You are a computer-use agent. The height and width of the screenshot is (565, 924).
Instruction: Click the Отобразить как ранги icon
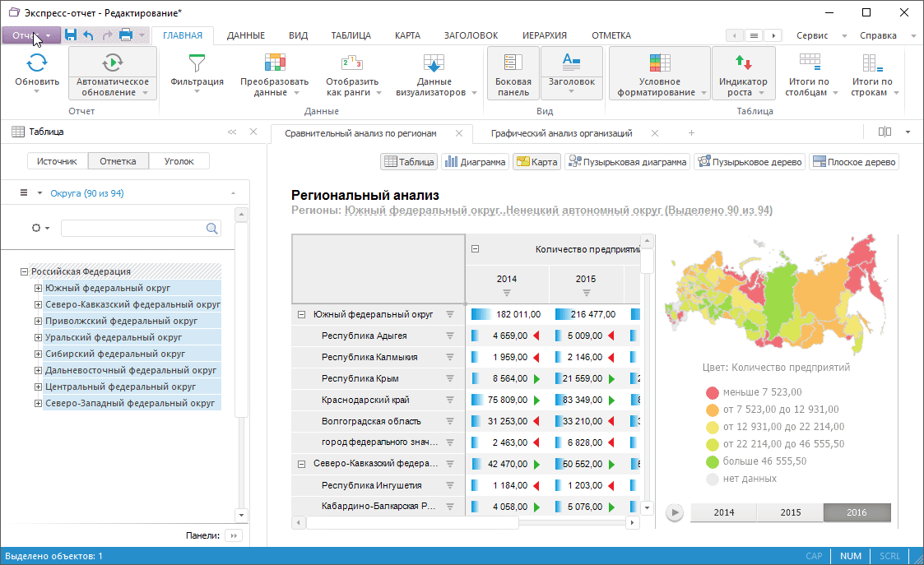click(351, 63)
